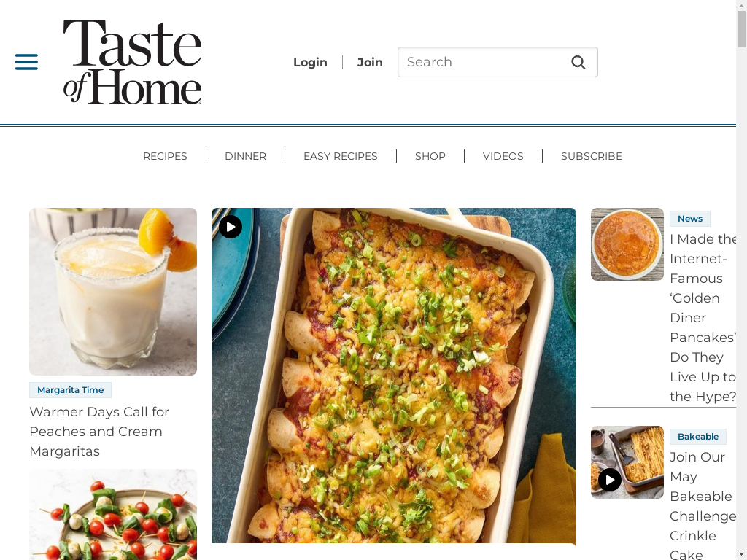Image resolution: width=747 pixels, height=560 pixels.
Task: Read the Golden Diner Pancakes article
Action: click(x=703, y=318)
